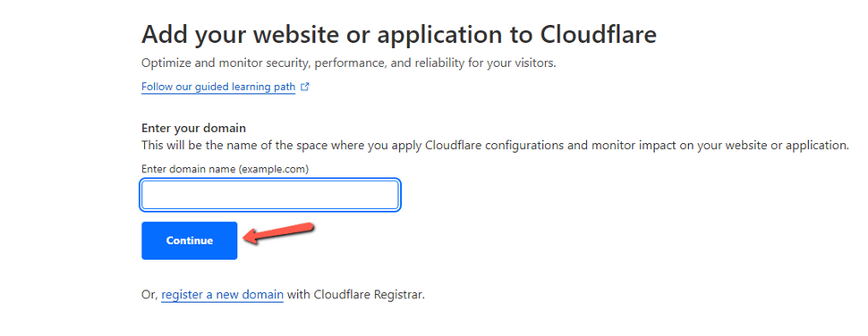The width and height of the screenshot is (868, 336).
Task: Click the 'Enter your domain' bold label
Action: (194, 128)
